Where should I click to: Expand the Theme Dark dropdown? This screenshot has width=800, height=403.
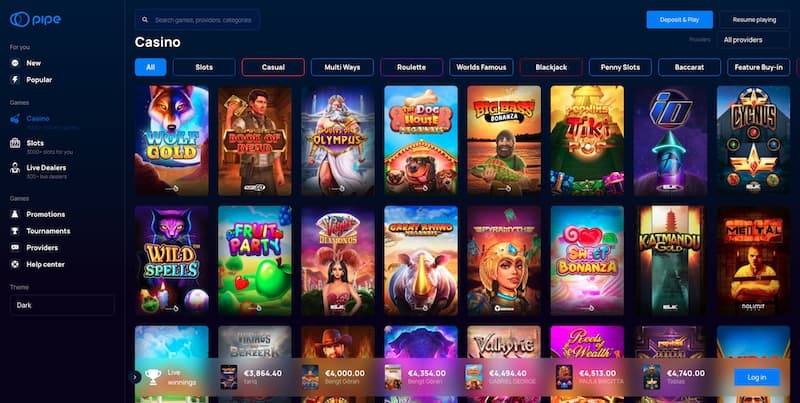62,305
